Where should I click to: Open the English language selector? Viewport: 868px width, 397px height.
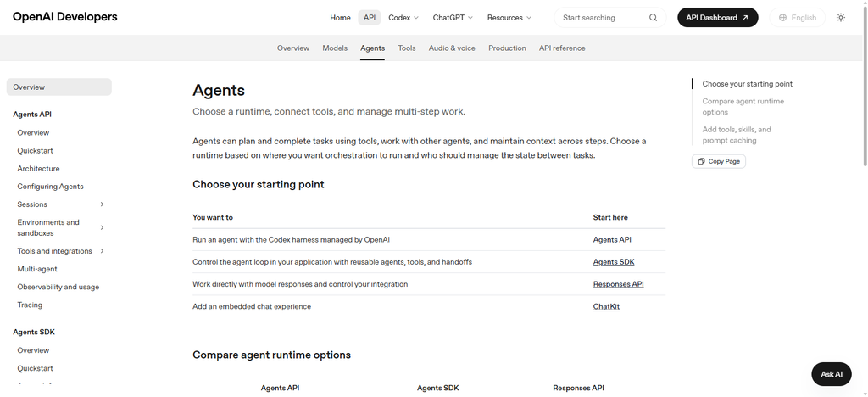pos(797,18)
